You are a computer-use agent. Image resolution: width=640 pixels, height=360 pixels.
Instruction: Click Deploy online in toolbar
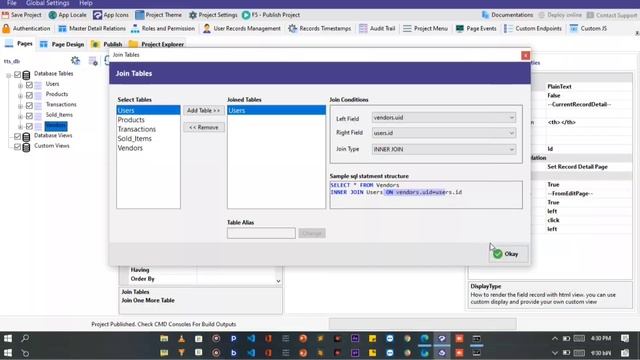tap(560, 15)
